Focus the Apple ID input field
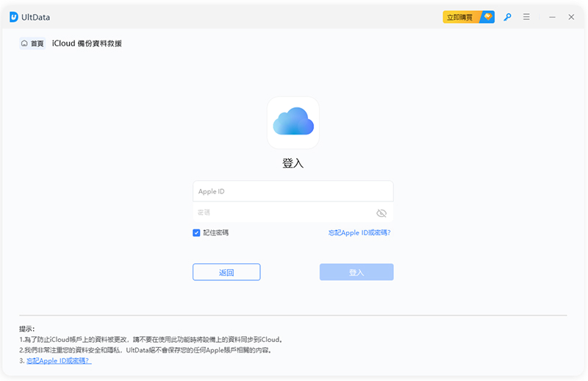Image resolution: width=588 pixels, height=381 pixels. (293, 191)
